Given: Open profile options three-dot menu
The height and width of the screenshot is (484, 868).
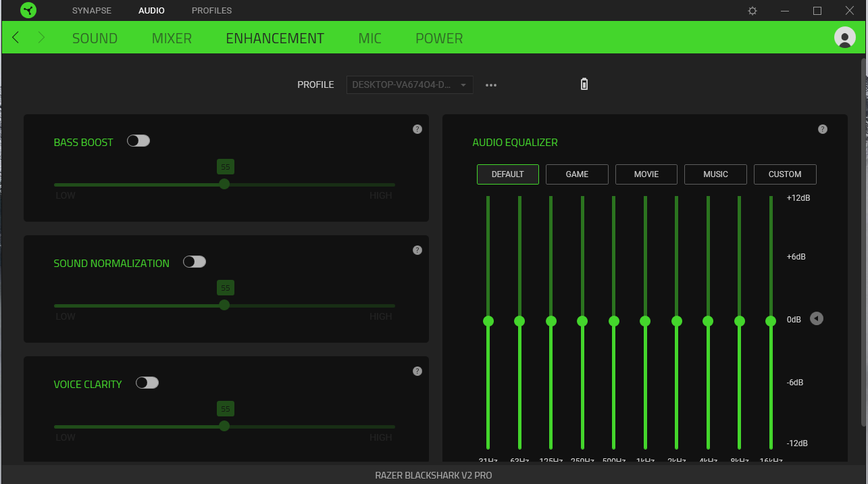Looking at the screenshot, I should point(491,85).
